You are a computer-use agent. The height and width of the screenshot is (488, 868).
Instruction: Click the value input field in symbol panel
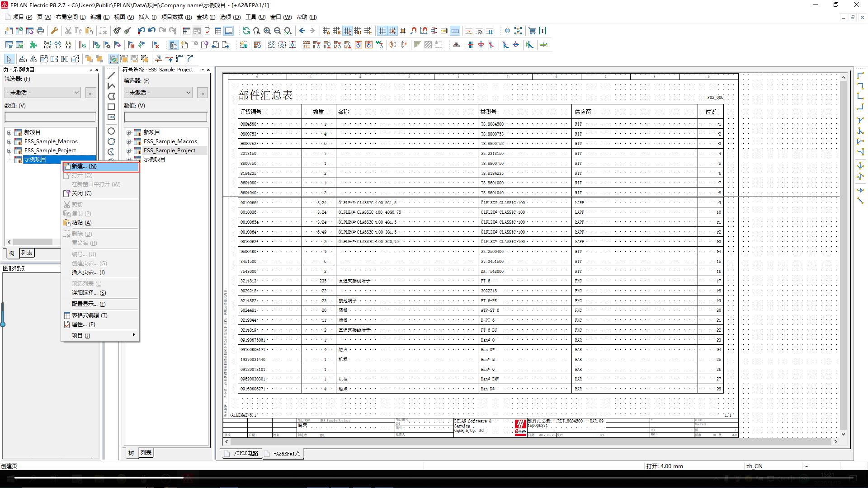(x=165, y=117)
